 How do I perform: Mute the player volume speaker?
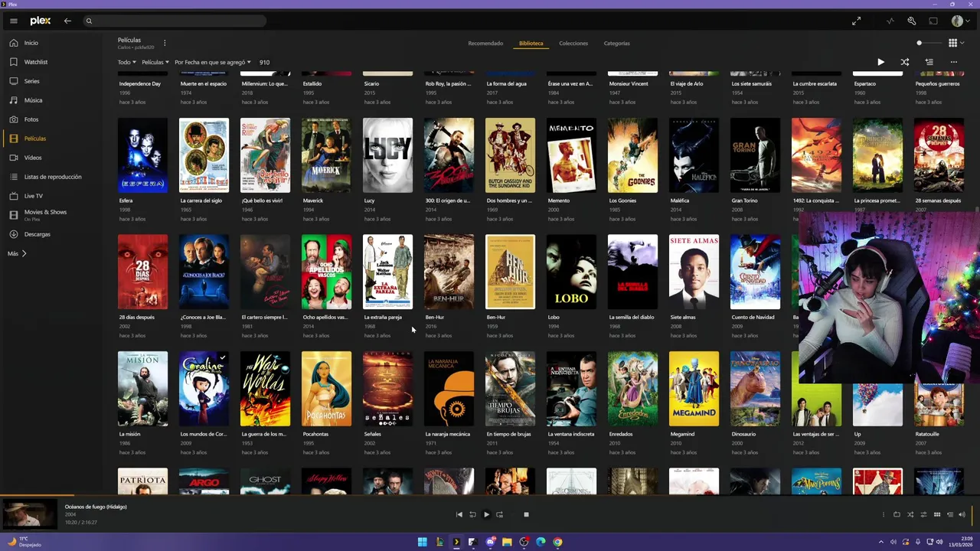click(x=962, y=514)
